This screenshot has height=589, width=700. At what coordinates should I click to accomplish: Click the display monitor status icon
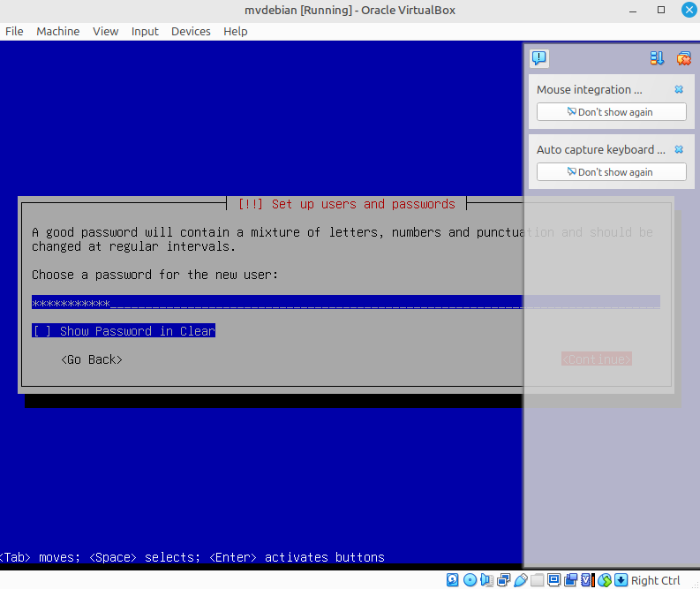click(553, 580)
